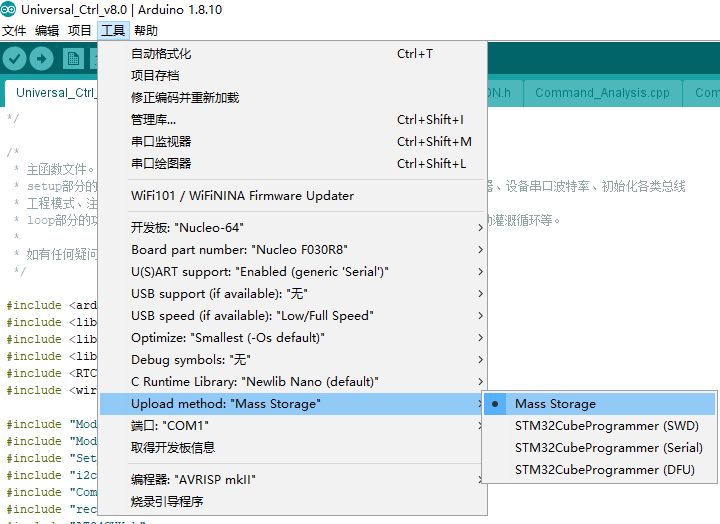Image resolution: width=720 pixels, height=524 pixels.
Task: Open the 编辑 menu
Action: tap(47, 31)
